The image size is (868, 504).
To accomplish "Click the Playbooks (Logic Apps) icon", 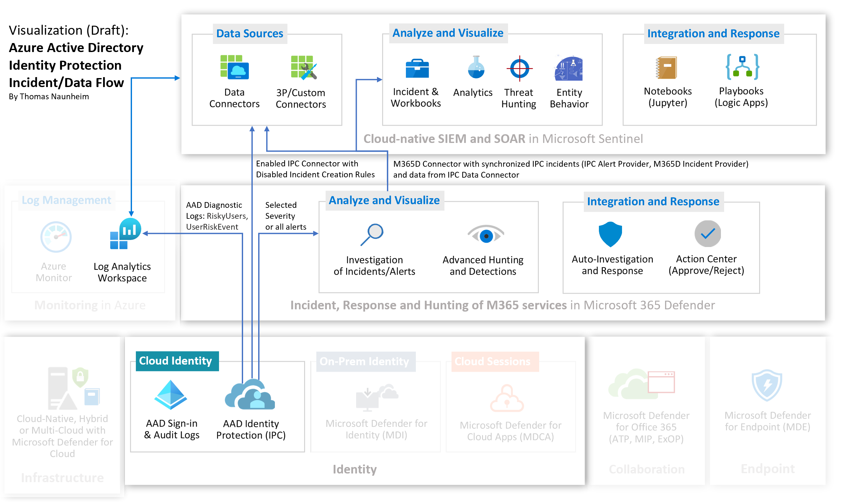I will pos(742,67).
